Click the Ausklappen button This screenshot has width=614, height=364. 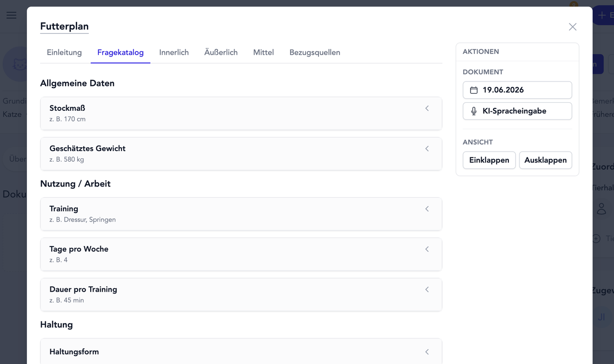[545, 160]
